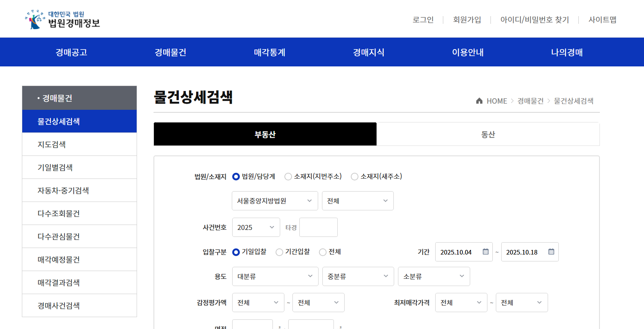Choose the 기간입찰 radio button
The image size is (644, 329).
coord(279,252)
